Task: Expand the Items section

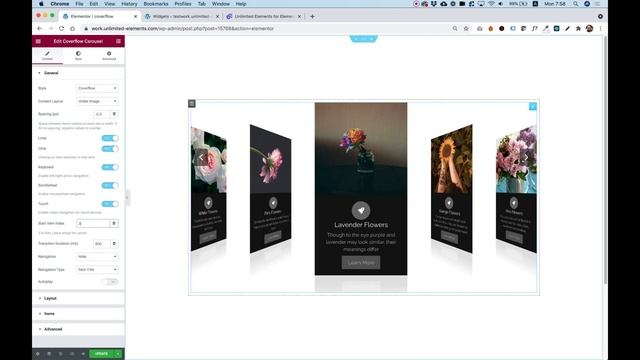Action: tap(78, 314)
